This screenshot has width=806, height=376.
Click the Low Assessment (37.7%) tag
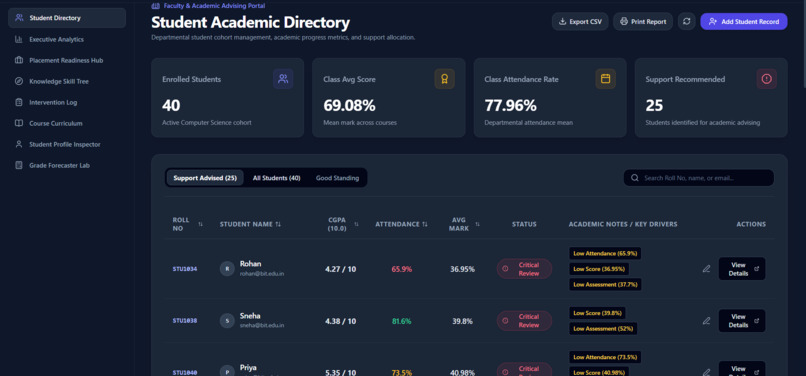coord(605,284)
